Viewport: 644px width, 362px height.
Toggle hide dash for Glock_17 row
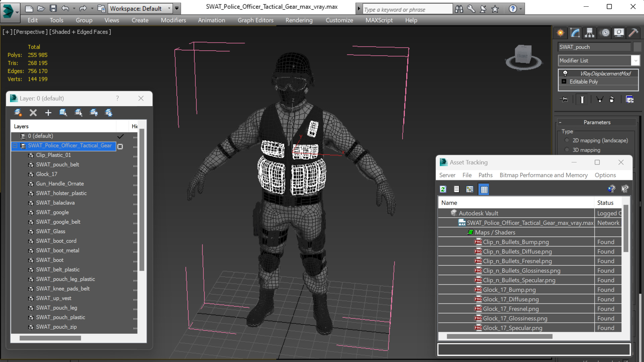point(135,175)
